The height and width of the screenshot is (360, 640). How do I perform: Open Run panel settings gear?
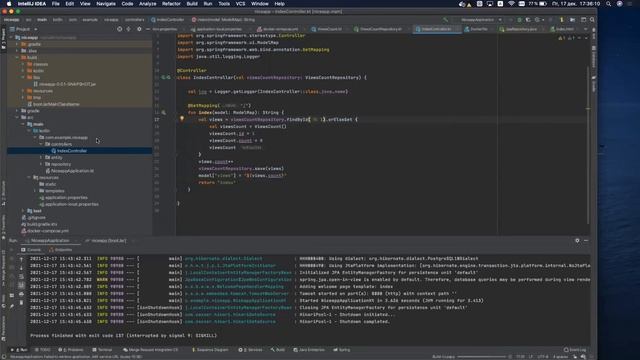[577, 240]
